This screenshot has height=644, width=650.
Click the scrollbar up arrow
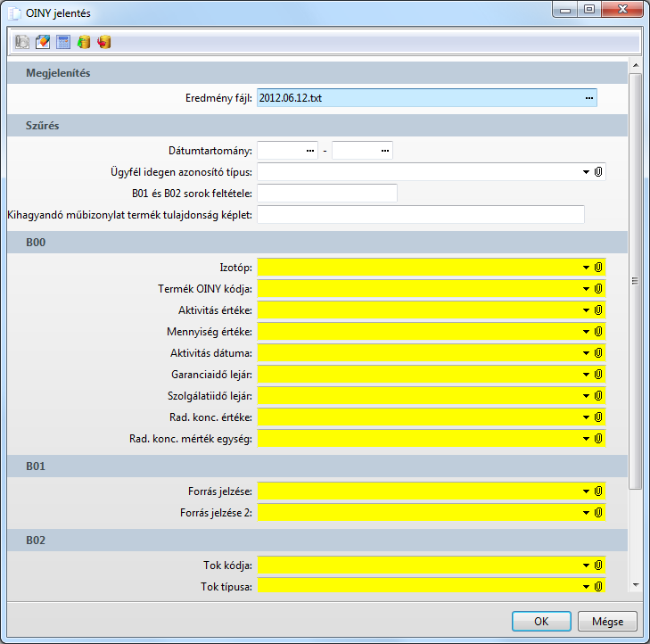(635, 65)
